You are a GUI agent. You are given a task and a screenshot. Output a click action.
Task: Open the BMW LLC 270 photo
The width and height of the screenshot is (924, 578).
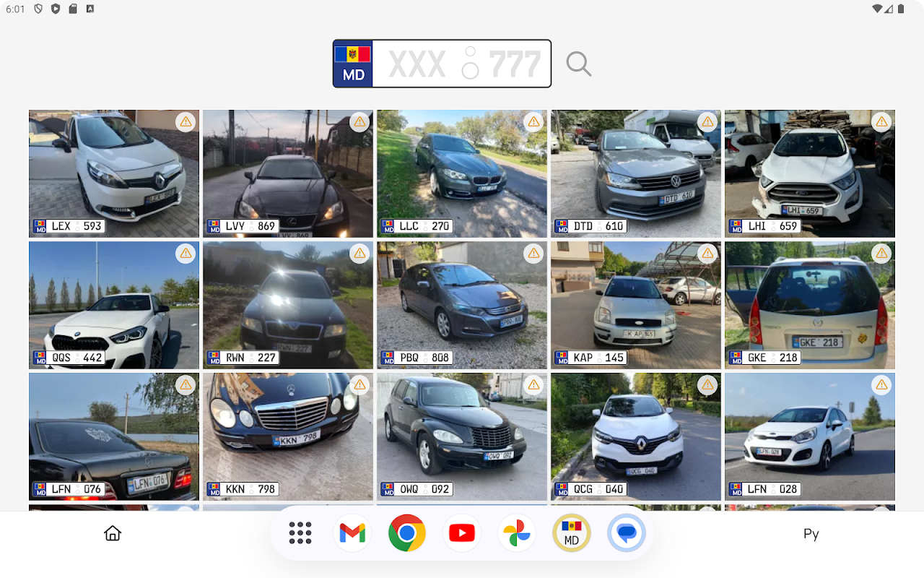462,173
